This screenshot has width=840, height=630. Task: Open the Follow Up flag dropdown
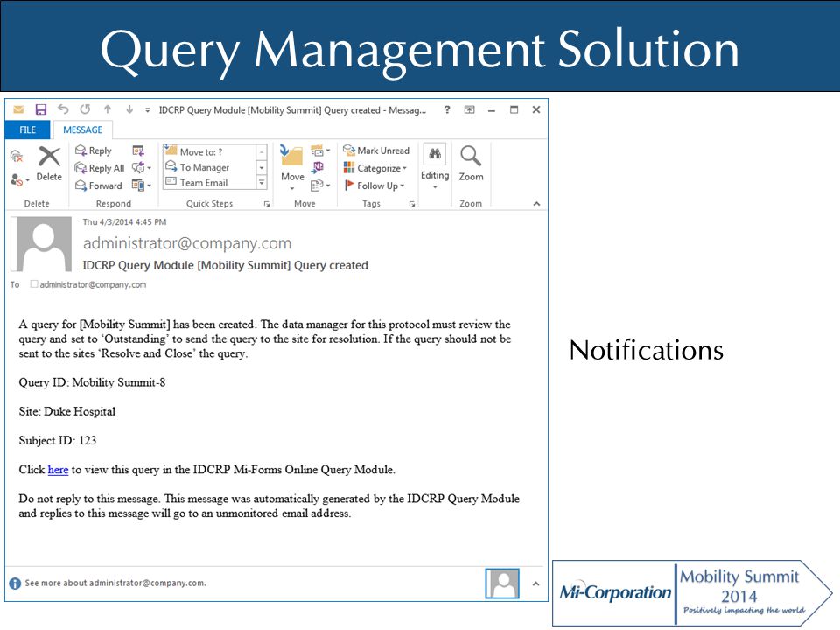(x=374, y=185)
